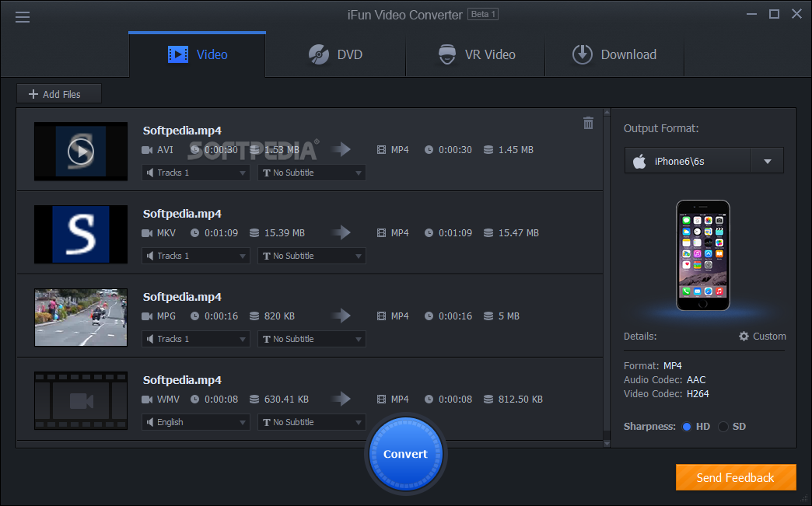This screenshot has height=506, width=812.
Task: Click the output film icon beside 1.45 MB row
Action: (x=382, y=150)
